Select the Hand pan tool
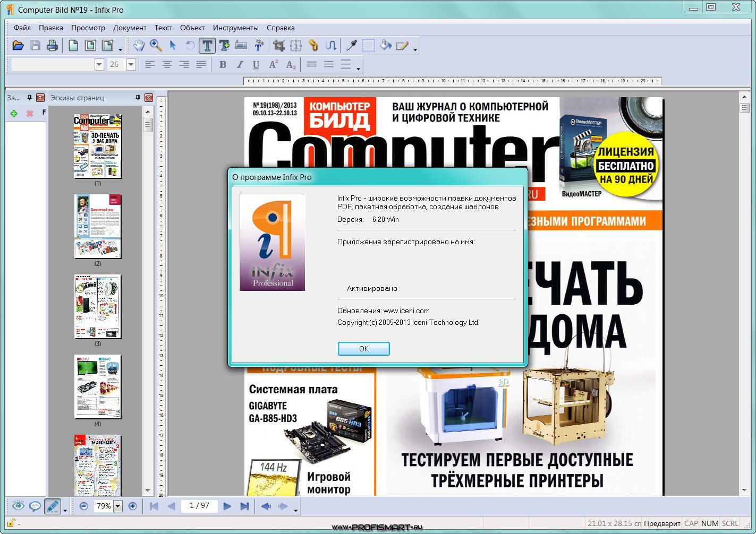Screen dimensions: 756x534 (x=139, y=46)
